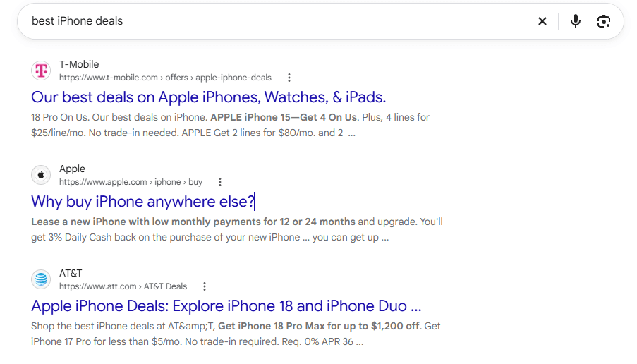Screen dimensions: 637x364
Task: Open 'Apple iPhone Deals: Explore iPhone 18' link
Action: [x=226, y=306]
